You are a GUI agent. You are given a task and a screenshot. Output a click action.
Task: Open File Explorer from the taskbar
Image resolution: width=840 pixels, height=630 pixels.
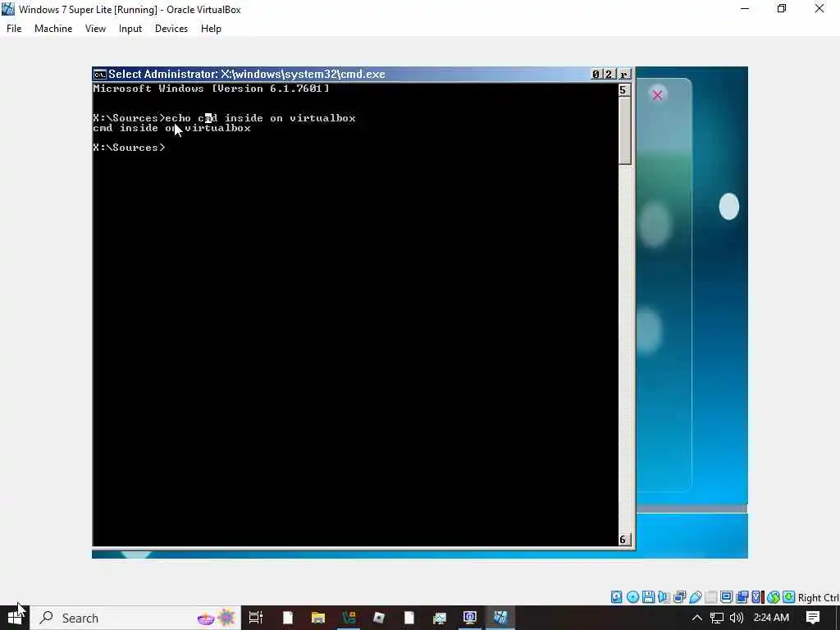pos(318,618)
